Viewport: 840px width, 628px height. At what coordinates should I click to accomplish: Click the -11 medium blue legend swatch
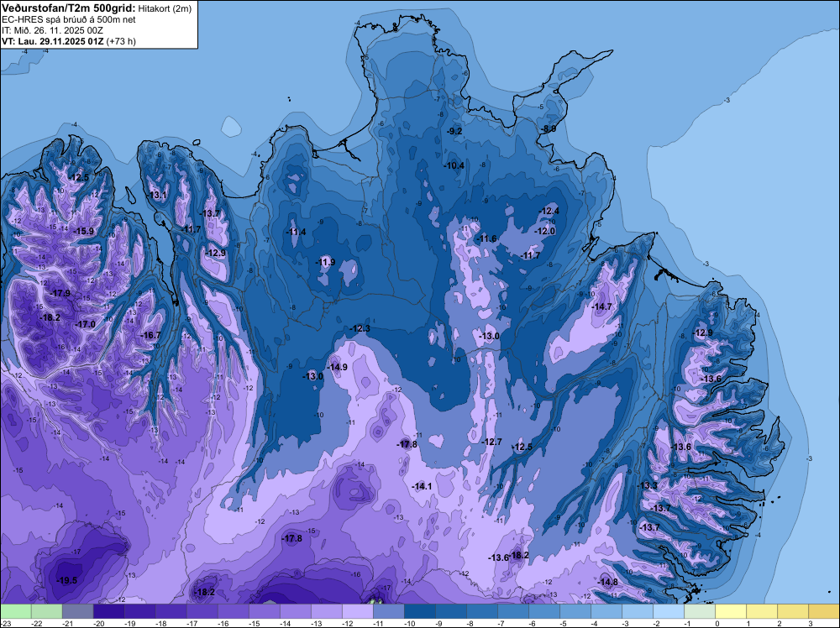pos(389,611)
